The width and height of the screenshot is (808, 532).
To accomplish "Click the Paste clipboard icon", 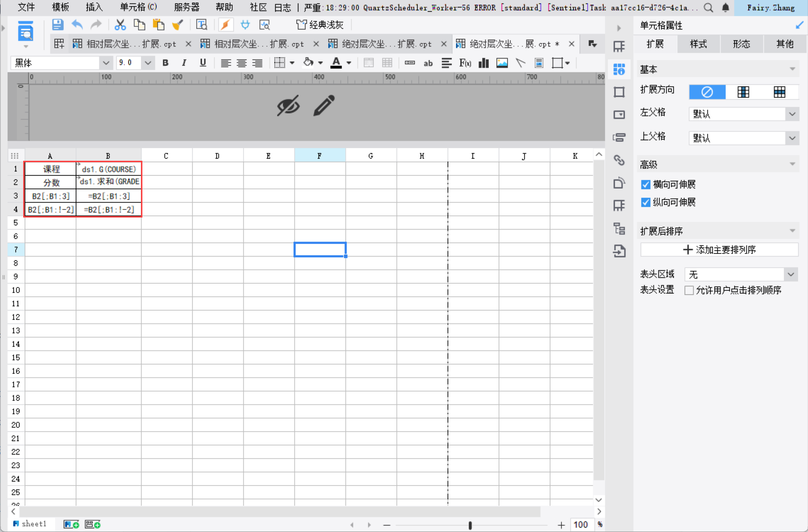I will (158, 25).
